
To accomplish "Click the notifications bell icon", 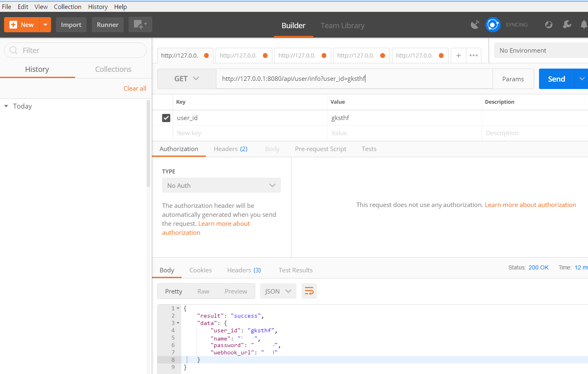I will (584, 24).
